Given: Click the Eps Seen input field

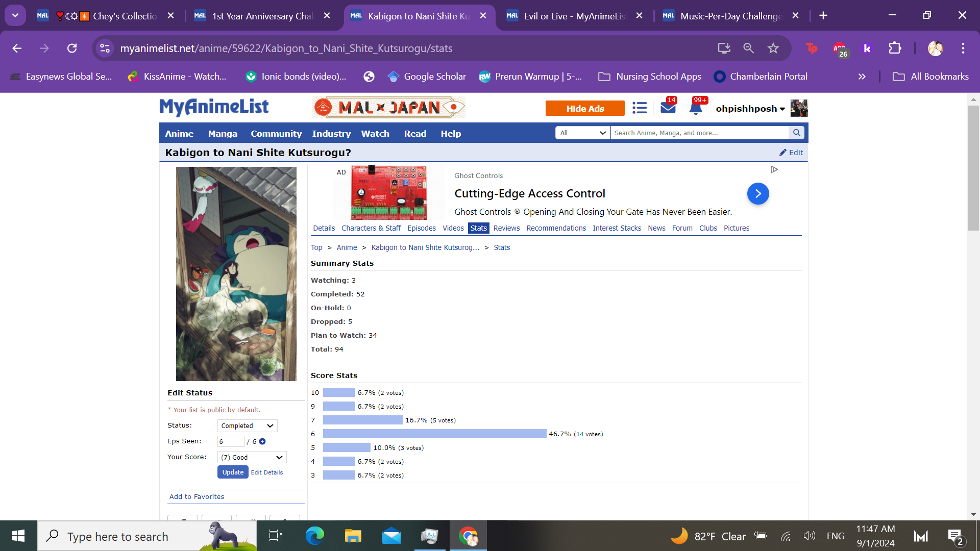Looking at the screenshot, I should click(231, 441).
